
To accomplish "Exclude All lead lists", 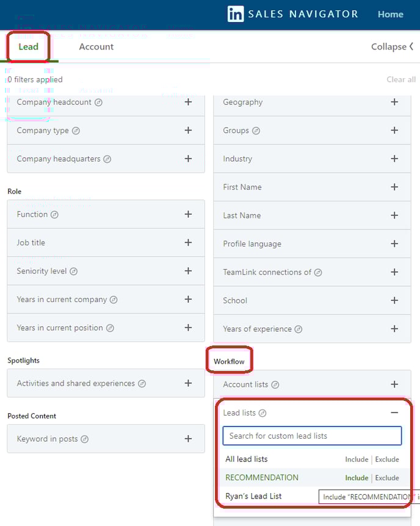I will [x=387, y=459].
